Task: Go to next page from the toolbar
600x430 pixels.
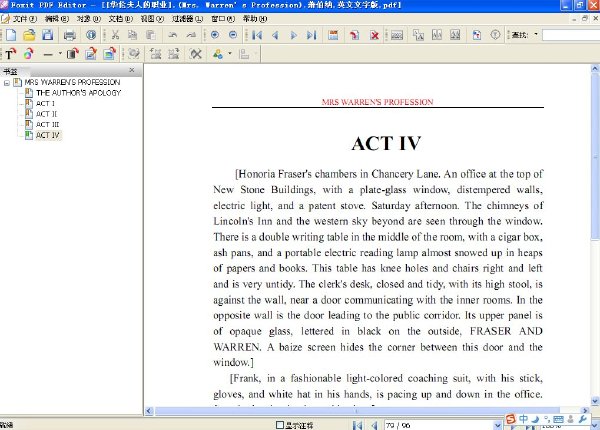Action: pos(293,35)
